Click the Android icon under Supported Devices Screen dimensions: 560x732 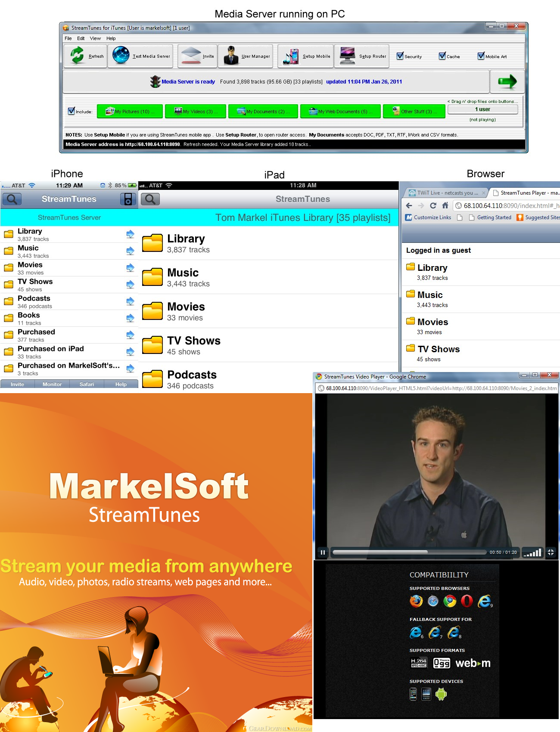click(441, 694)
